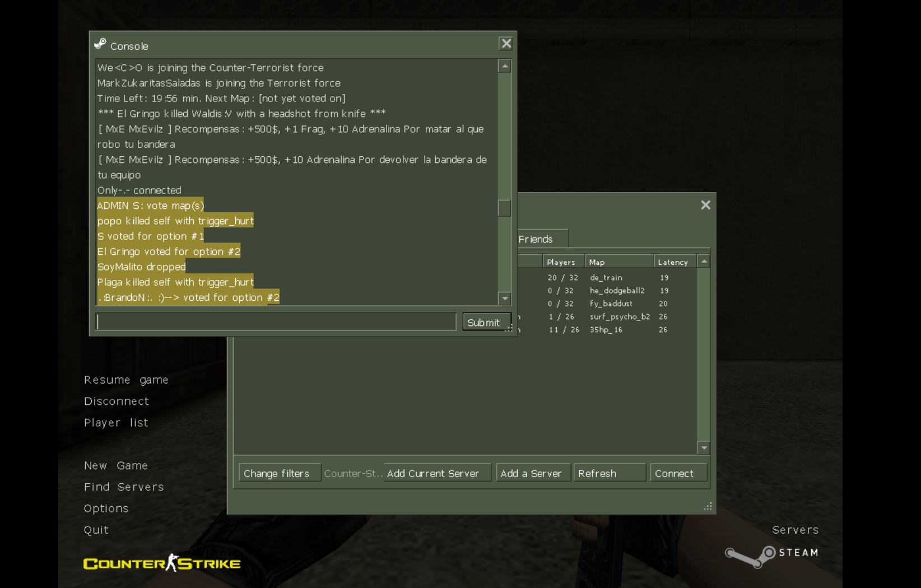Click the Steam logo

(771, 556)
